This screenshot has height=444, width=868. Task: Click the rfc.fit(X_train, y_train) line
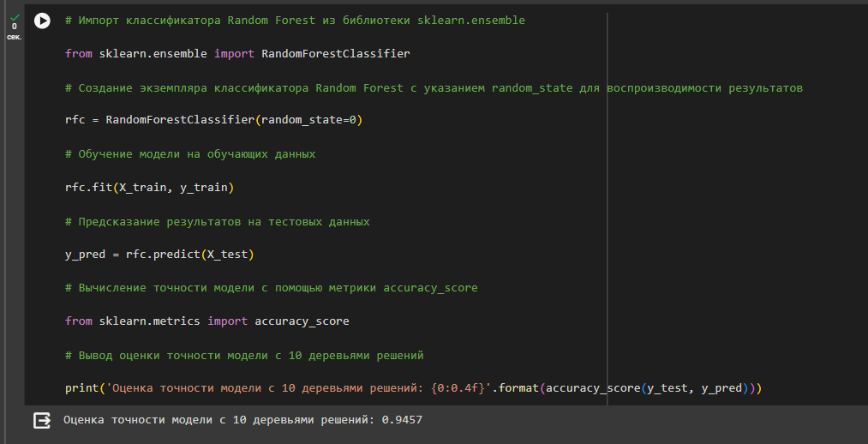tap(149, 188)
